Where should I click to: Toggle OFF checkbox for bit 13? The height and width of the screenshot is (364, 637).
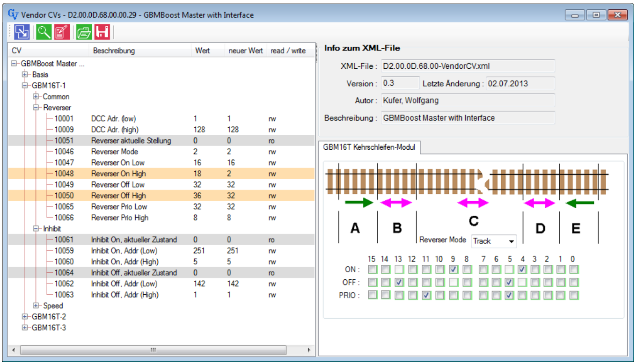(399, 283)
